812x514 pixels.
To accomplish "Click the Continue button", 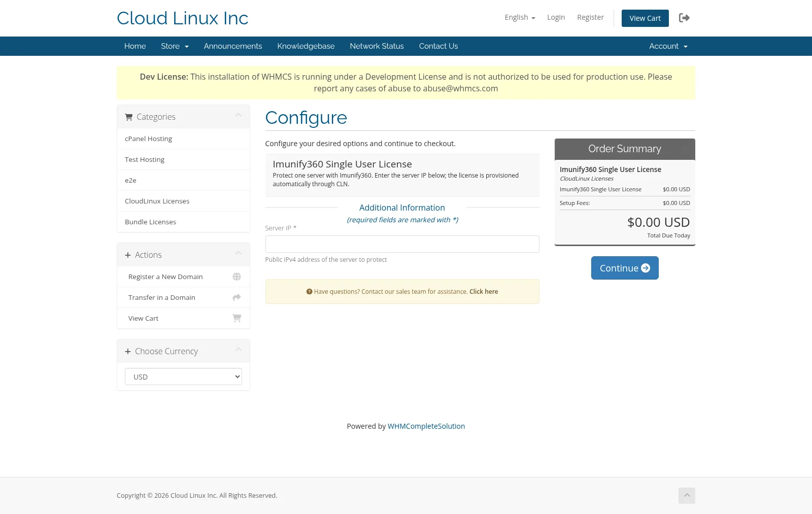I will click(625, 268).
